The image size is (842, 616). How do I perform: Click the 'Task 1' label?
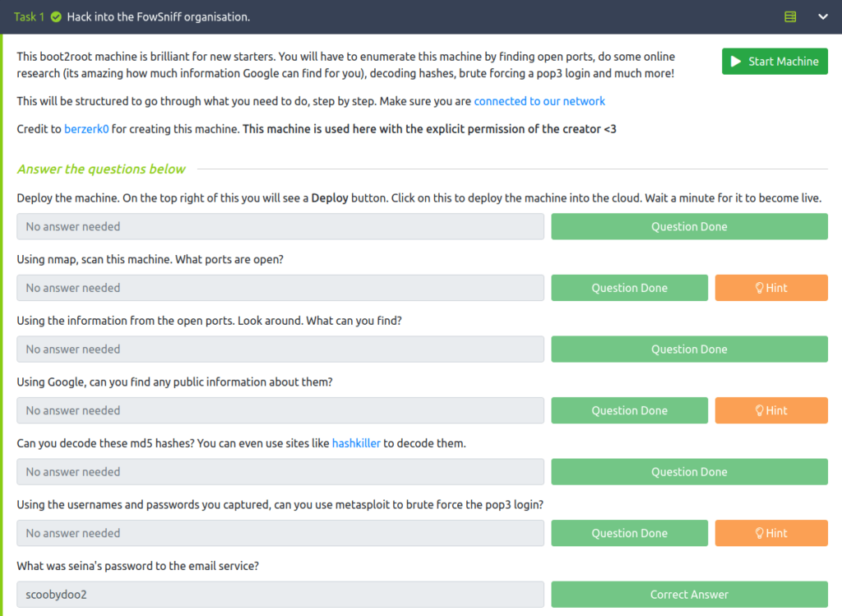click(x=29, y=17)
